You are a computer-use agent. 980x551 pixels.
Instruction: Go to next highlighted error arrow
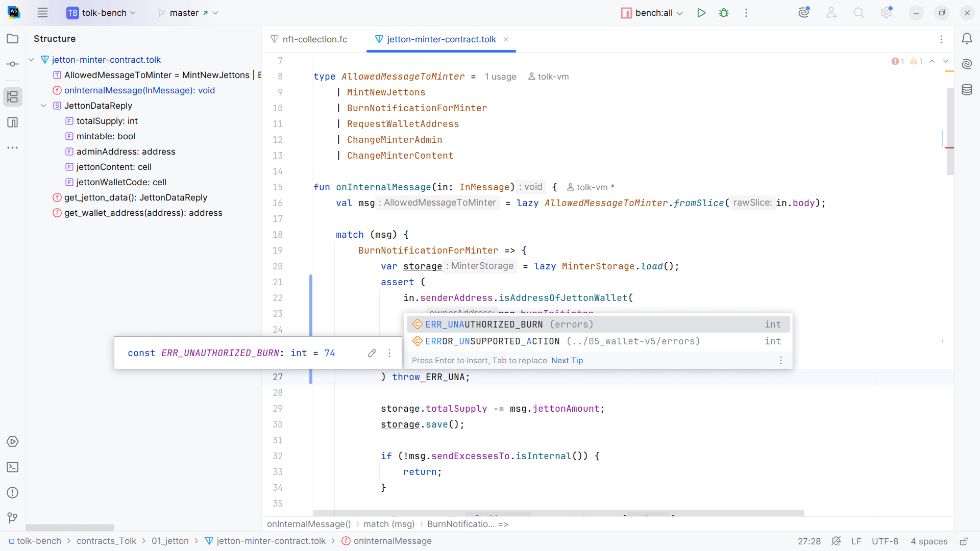click(946, 61)
